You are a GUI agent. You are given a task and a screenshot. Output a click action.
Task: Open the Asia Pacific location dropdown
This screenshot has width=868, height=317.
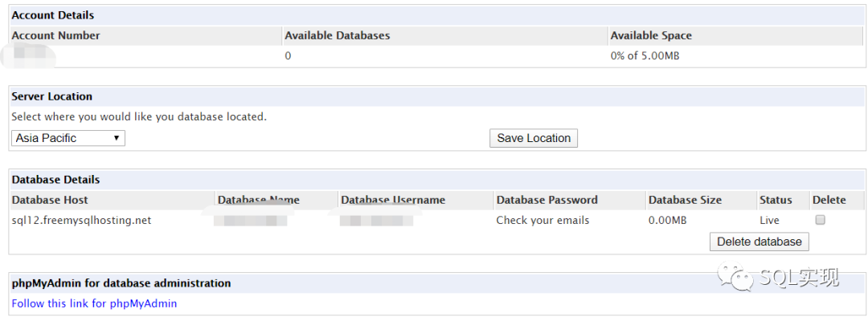pyautogui.click(x=68, y=138)
